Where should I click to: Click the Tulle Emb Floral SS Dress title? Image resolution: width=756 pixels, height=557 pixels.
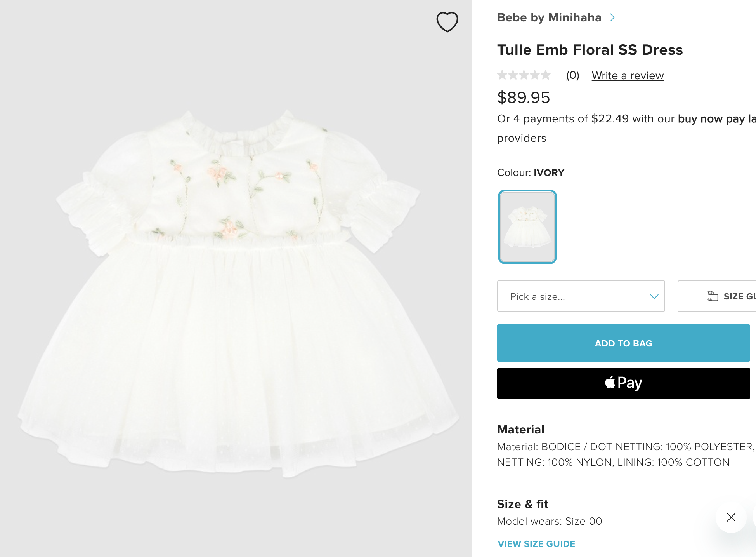click(x=590, y=50)
